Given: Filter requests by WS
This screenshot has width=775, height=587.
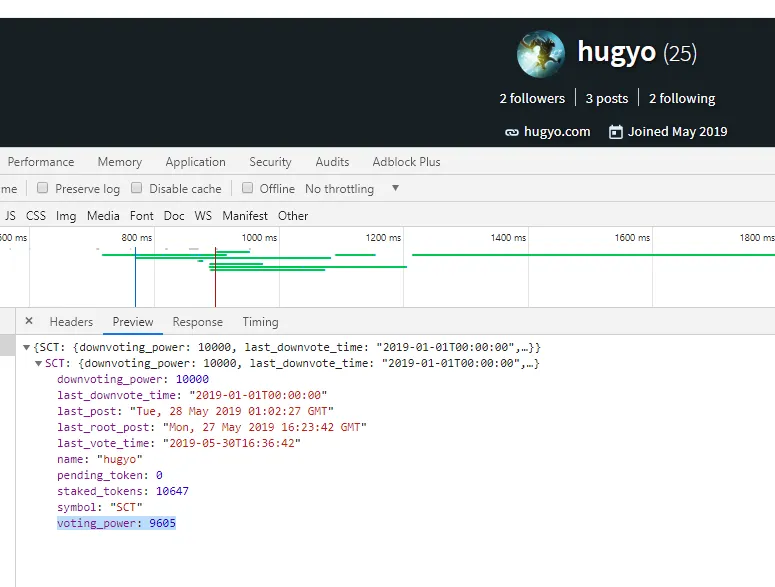Looking at the screenshot, I should click(x=203, y=216).
